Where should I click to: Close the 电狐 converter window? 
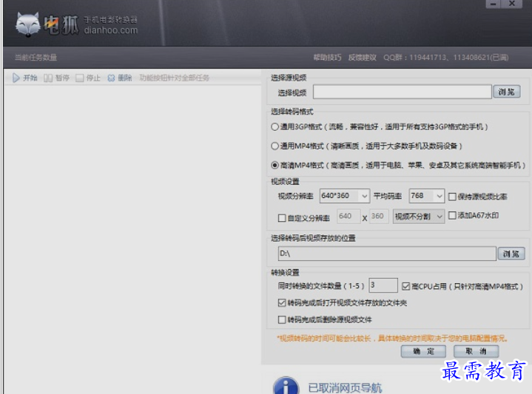point(512,4)
